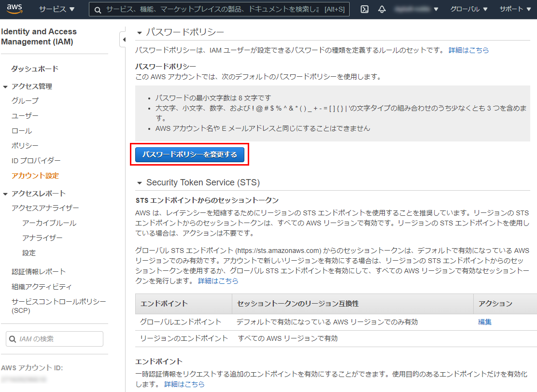Viewport: 537px width, 392px height.
Task: Click the セッショントークンのリージョン互換性 column header
Action: tap(353, 304)
